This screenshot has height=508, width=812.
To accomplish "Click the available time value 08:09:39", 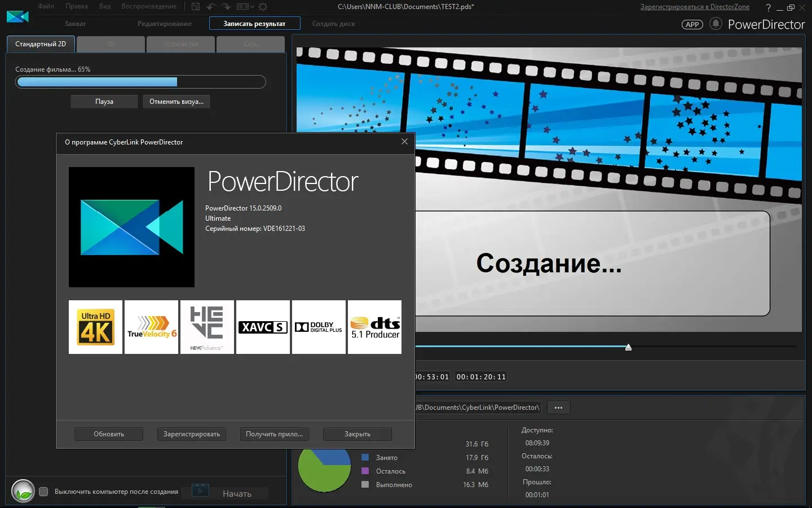I will (x=537, y=443).
